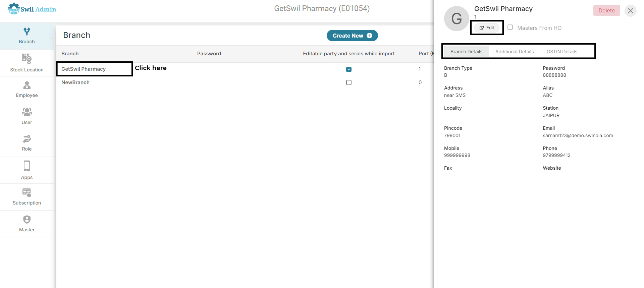Click the Delete button
This screenshot has width=644, height=288.
pyautogui.click(x=606, y=10)
